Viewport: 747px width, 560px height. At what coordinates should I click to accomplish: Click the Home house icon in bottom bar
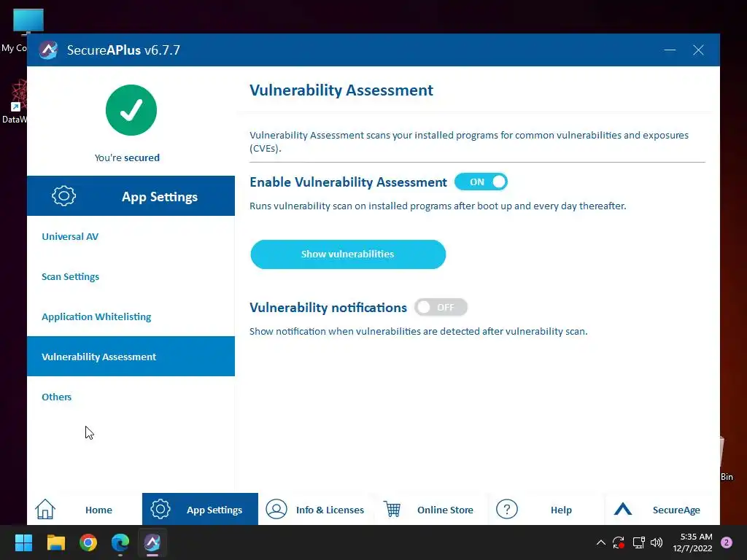click(45, 509)
